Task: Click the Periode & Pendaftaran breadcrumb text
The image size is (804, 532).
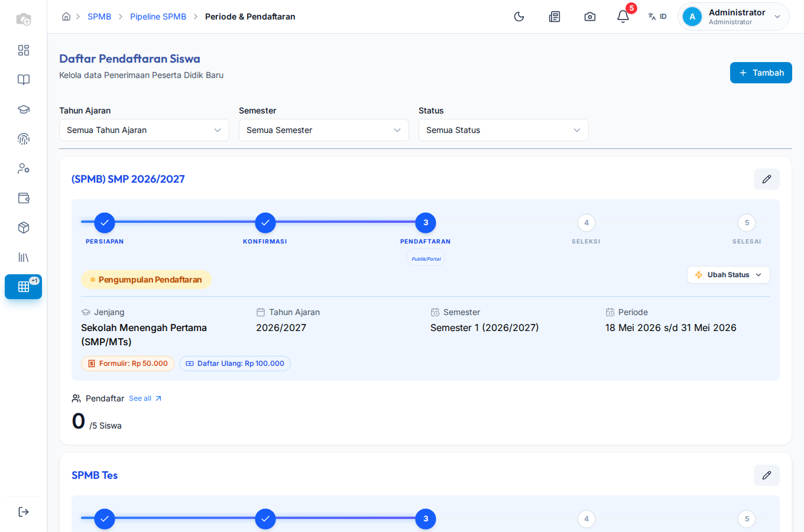Action: click(x=250, y=17)
